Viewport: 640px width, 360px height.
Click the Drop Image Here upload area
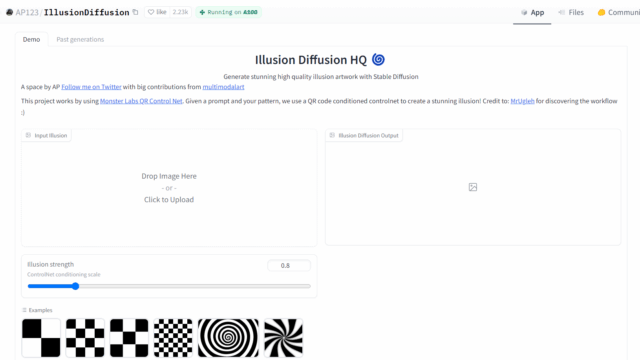coord(169,188)
